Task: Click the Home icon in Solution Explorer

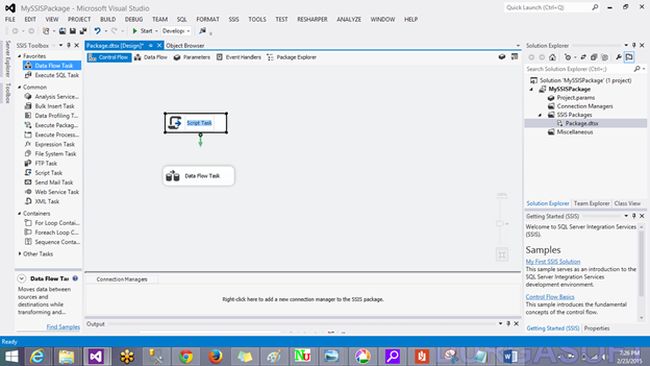Action: click(552, 57)
